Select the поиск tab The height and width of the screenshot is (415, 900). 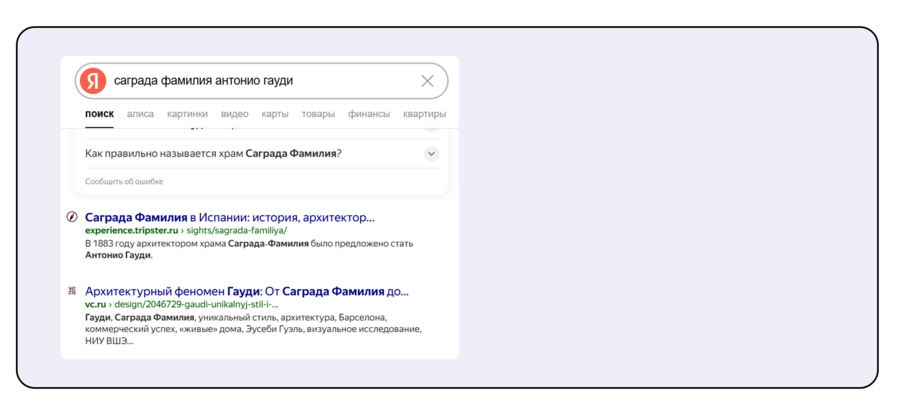click(99, 114)
